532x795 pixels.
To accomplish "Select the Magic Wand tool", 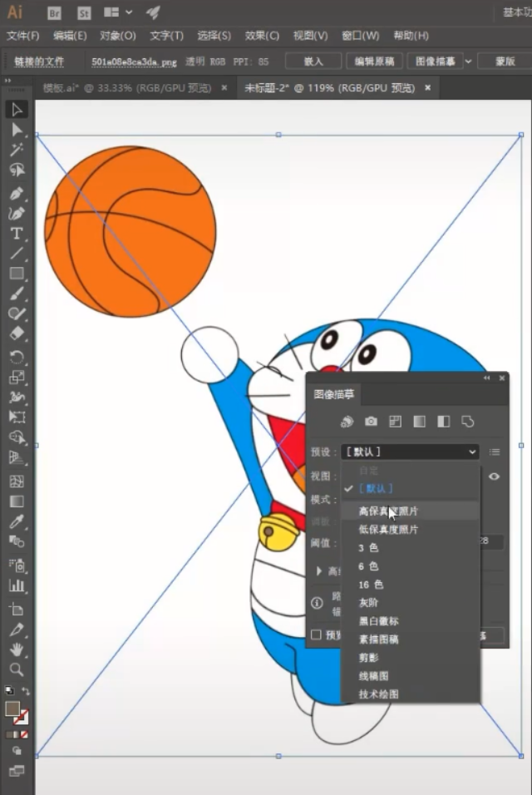I will point(17,150).
